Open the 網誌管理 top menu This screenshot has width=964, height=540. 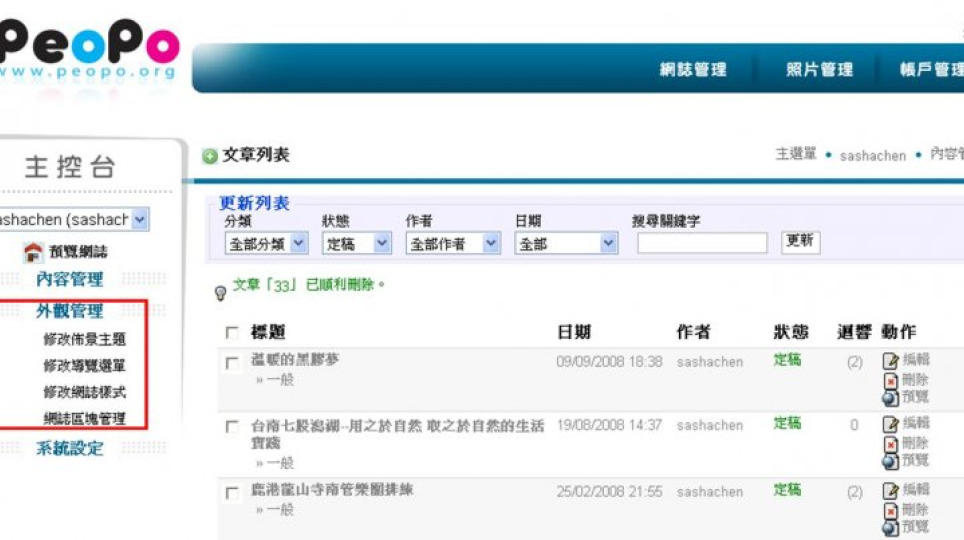coord(693,70)
